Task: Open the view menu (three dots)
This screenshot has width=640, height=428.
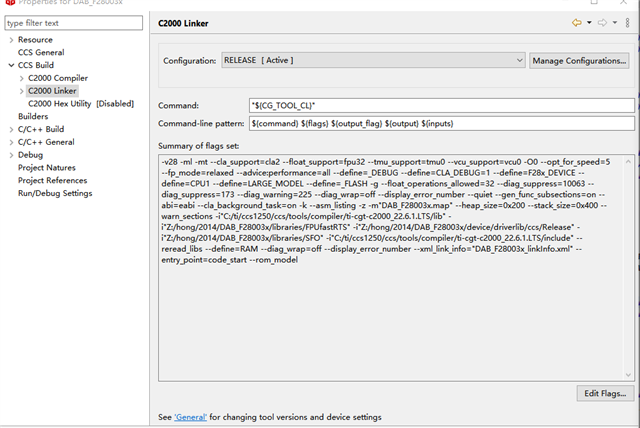Action: coord(626,22)
